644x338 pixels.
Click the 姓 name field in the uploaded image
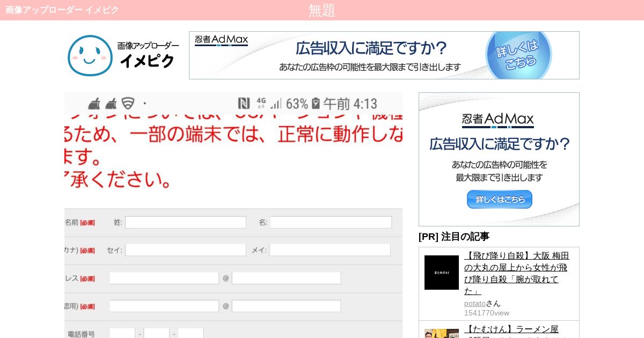click(186, 222)
